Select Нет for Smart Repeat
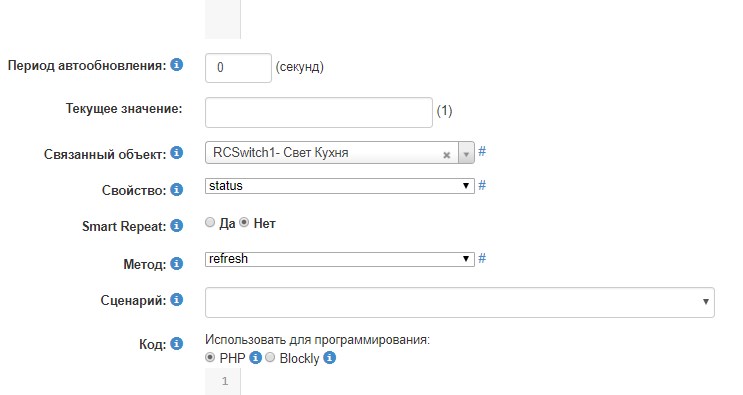 click(x=244, y=222)
